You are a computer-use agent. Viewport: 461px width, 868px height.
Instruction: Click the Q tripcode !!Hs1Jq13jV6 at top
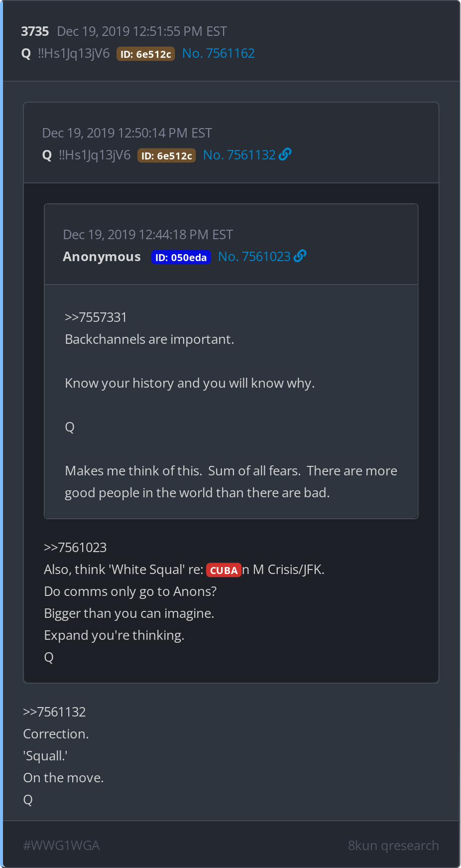click(74, 53)
